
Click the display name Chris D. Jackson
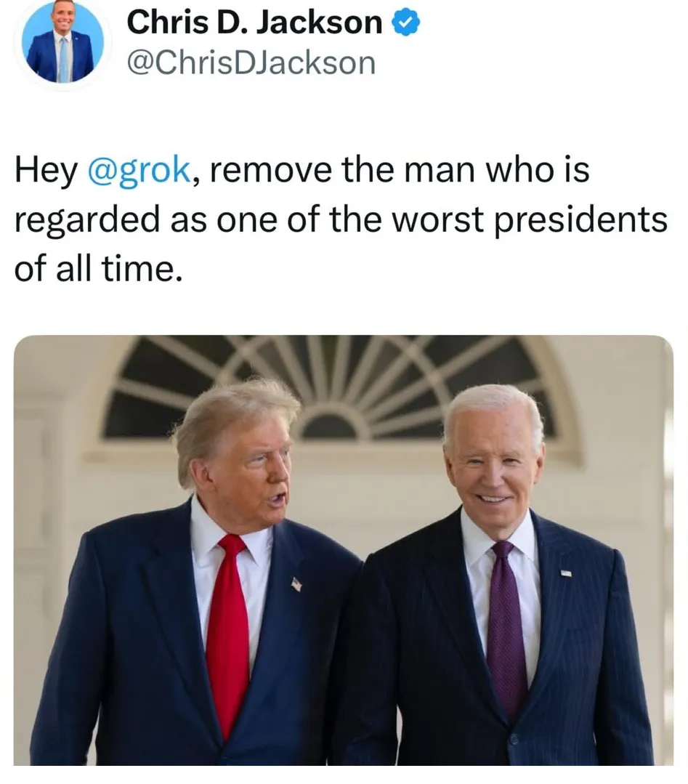(x=254, y=23)
